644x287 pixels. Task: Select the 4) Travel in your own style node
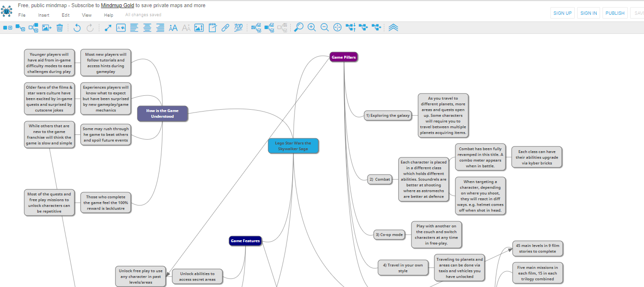(403, 268)
